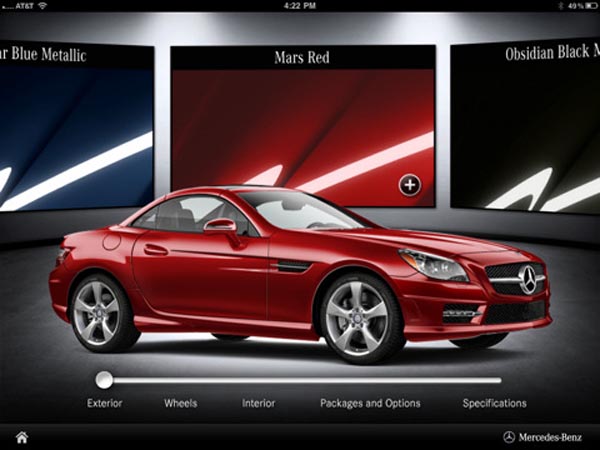
Task: View the Specifications section
Action: point(494,404)
